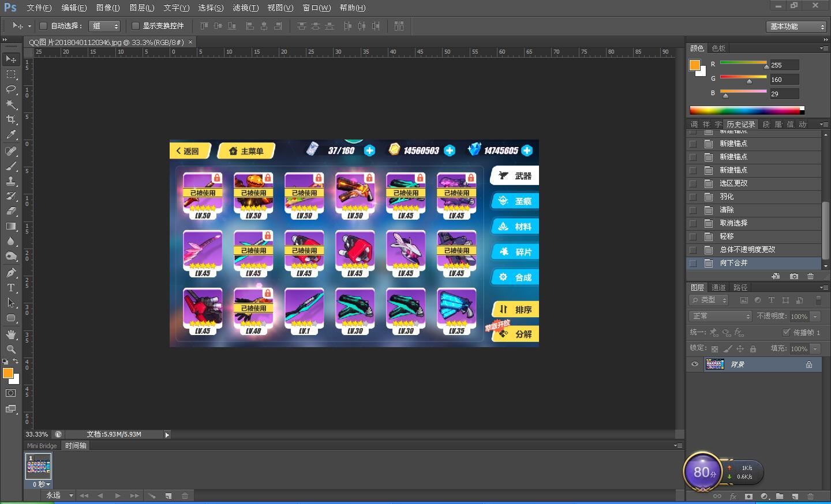Open the frame delay 0 秒 dropdown
The height and width of the screenshot is (504, 831).
[40, 484]
